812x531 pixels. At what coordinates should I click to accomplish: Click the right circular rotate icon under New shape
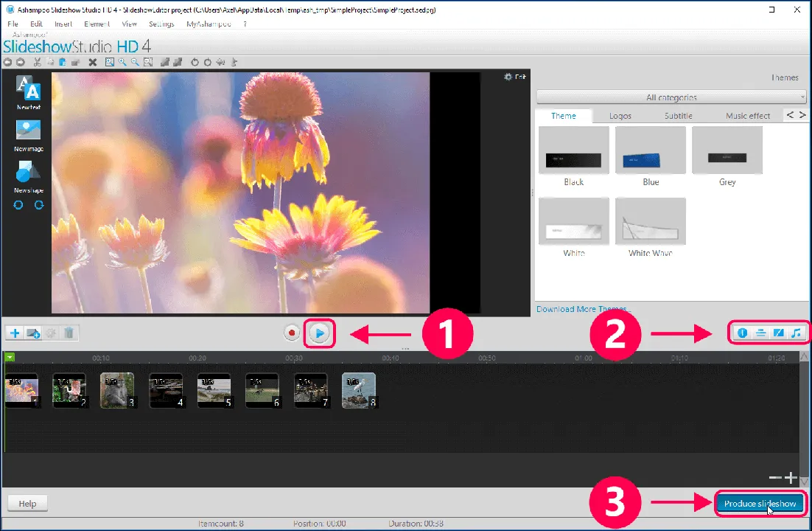(x=39, y=205)
